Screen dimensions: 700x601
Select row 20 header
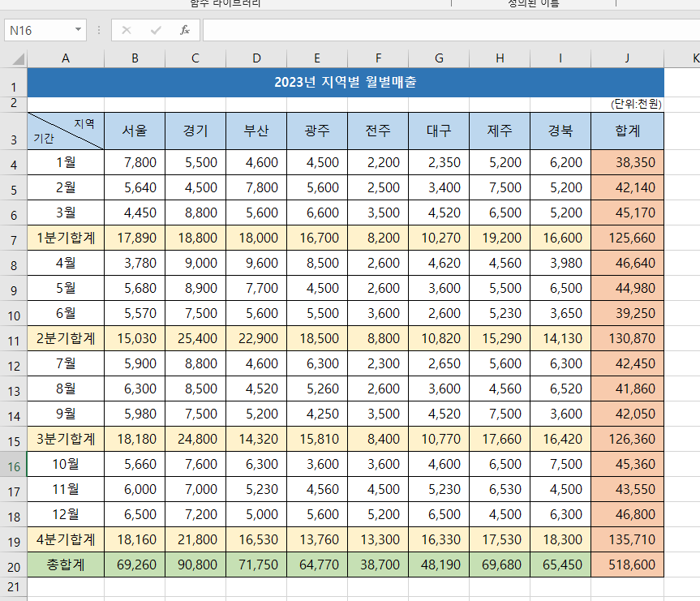[14, 565]
